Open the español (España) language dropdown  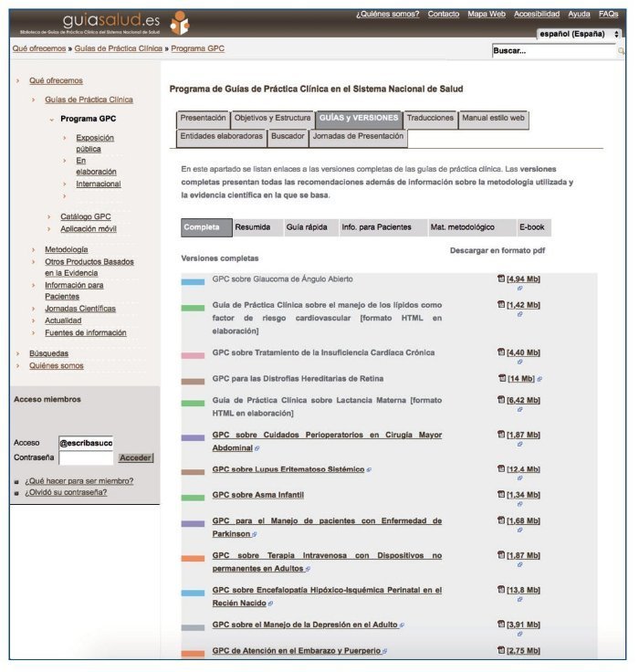coord(579,34)
